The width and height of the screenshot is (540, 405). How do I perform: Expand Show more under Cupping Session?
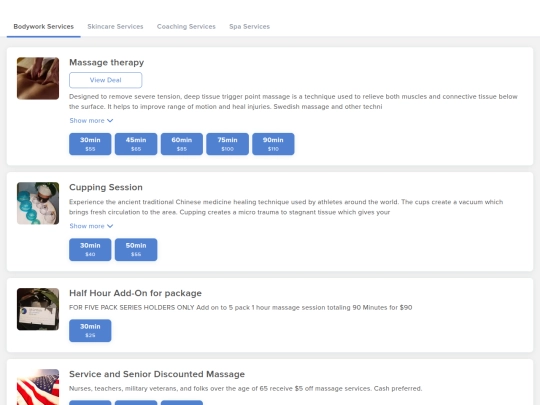pos(91,226)
